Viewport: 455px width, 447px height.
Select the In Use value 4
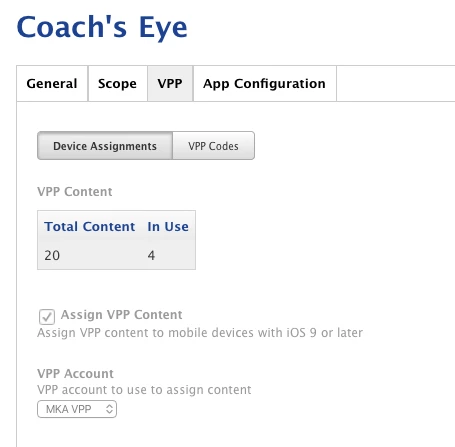click(x=151, y=255)
